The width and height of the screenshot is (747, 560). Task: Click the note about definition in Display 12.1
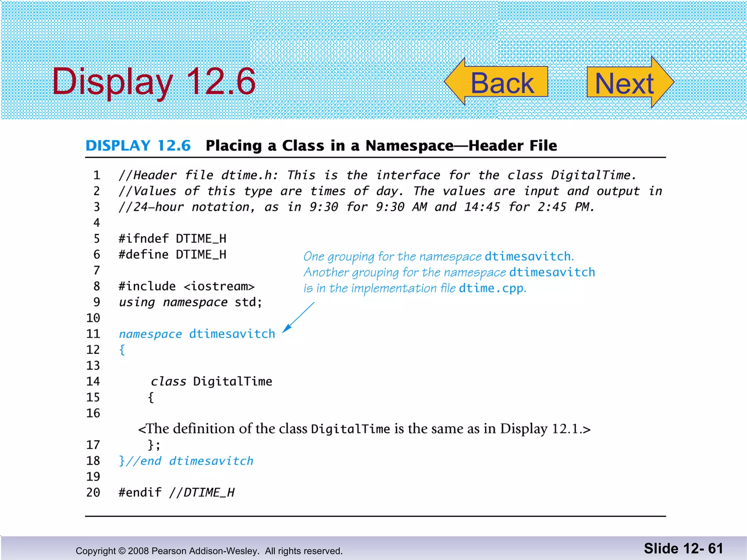[x=364, y=429]
